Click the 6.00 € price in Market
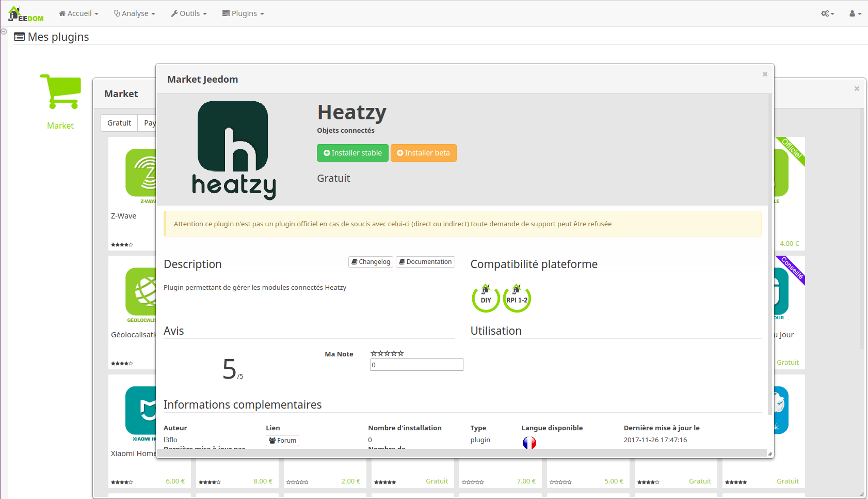Image resolution: width=868 pixels, height=499 pixels. (175, 481)
